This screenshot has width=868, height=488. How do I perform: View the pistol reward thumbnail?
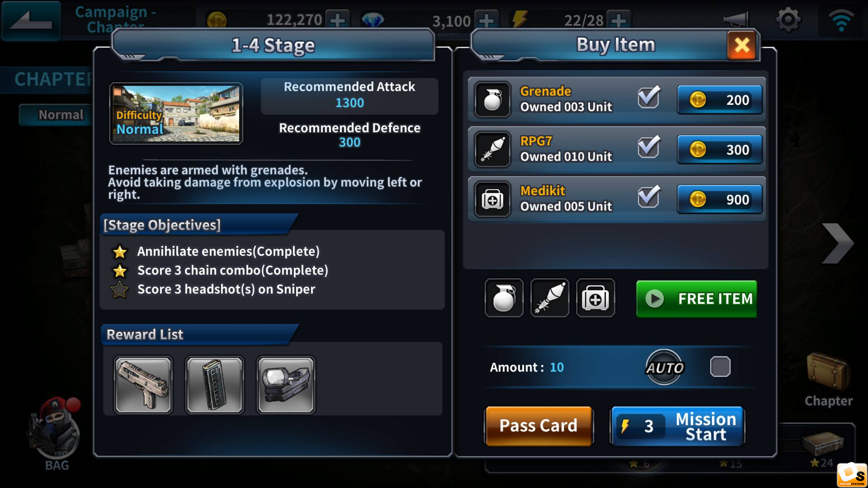[x=143, y=385]
